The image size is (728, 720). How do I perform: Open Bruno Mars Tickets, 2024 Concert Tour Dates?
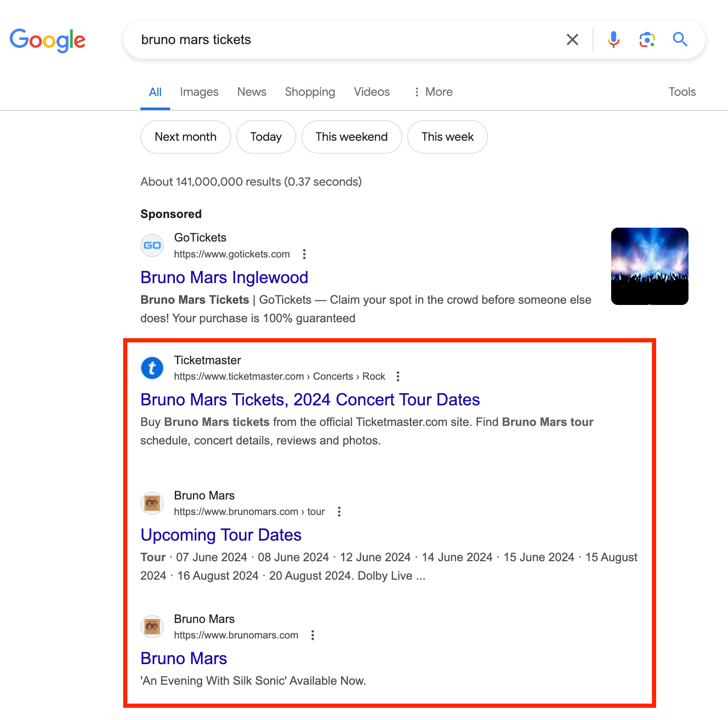(x=310, y=400)
